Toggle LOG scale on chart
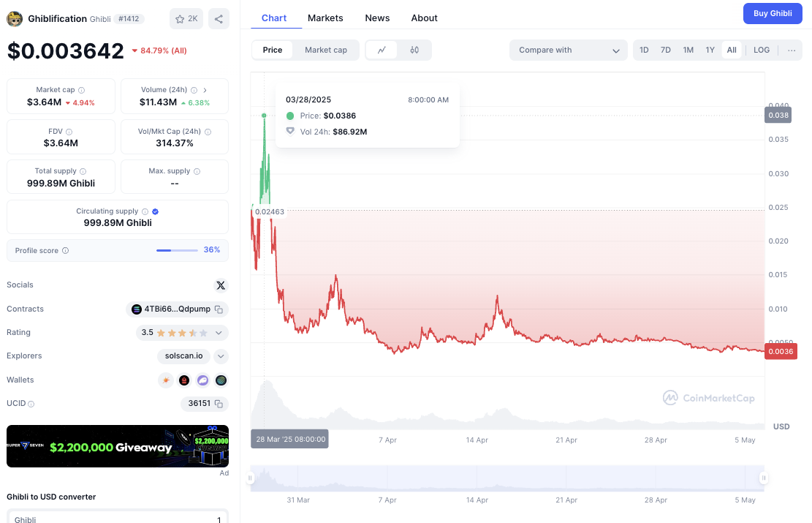812x523 pixels. pos(762,50)
